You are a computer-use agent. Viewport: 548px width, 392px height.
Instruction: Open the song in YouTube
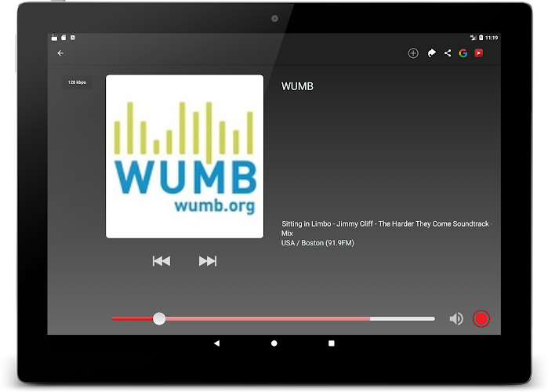click(479, 53)
